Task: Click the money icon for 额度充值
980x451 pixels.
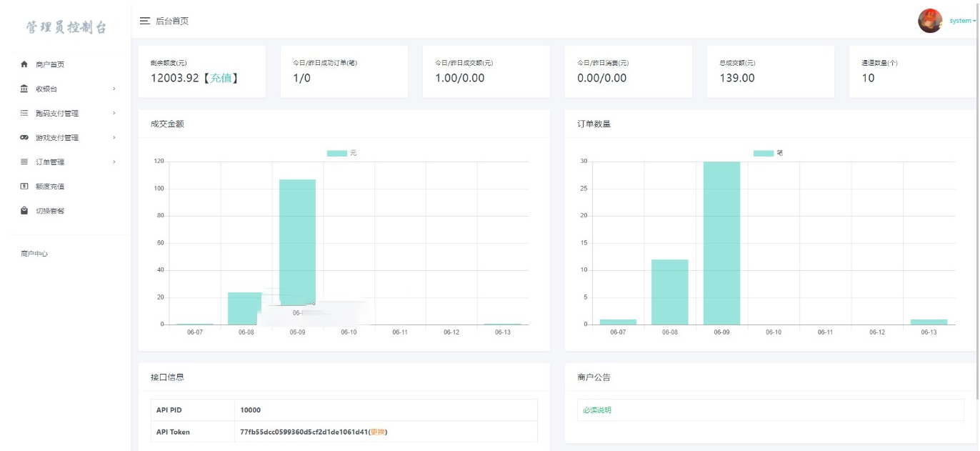Action: [24, 187]
